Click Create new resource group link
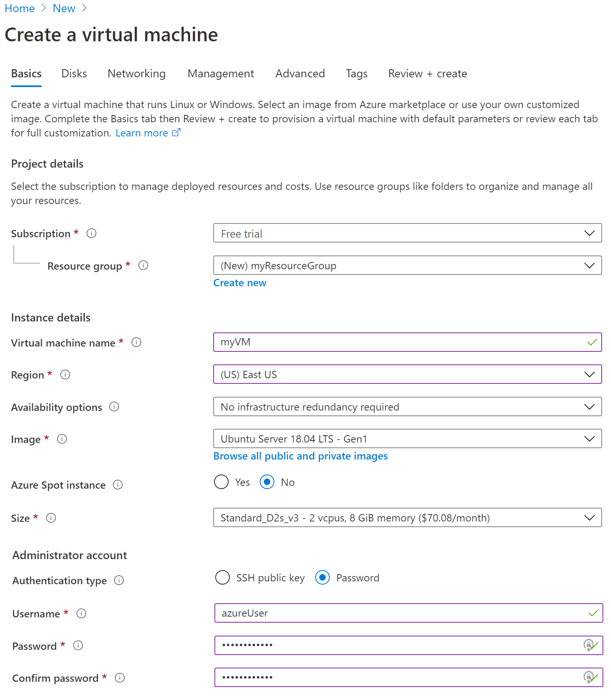Screen dimensions: 611x700 tap(240, 283)
